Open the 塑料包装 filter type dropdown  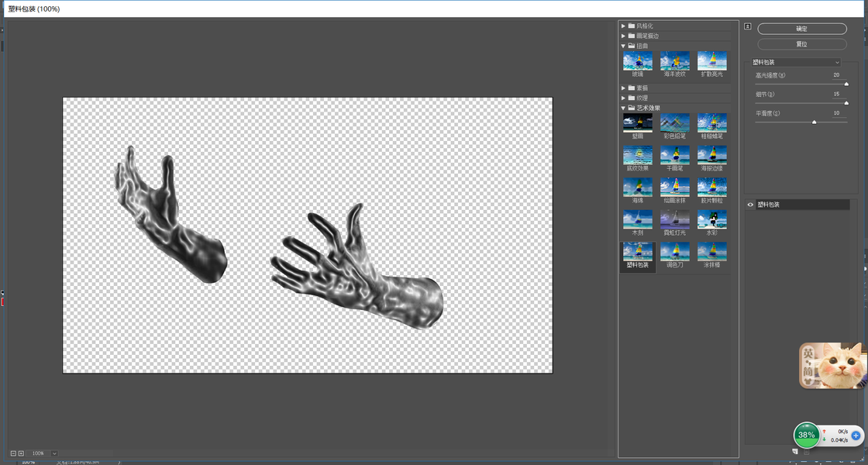pyautogui.click(x=796, y=63)
